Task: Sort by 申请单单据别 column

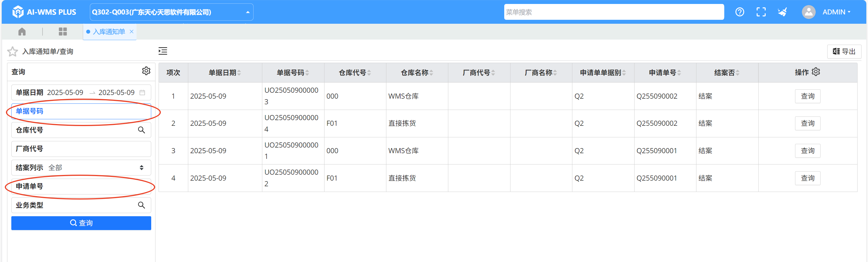Action: pos(624,73)
